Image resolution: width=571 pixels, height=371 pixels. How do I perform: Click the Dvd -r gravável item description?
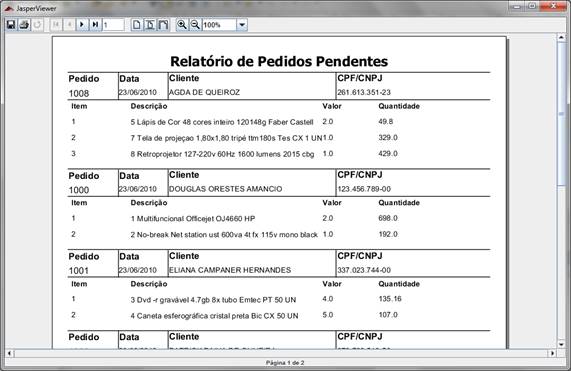(x=213, y=300)
